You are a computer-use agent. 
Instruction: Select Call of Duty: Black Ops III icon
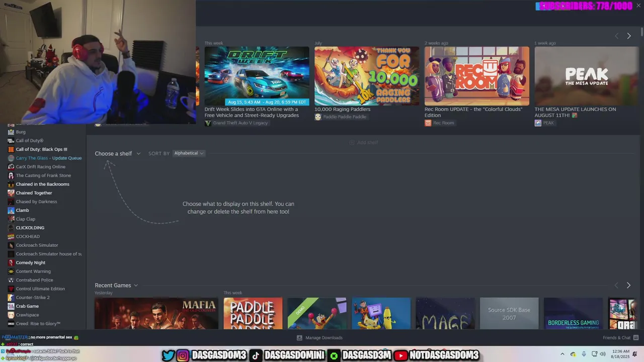(x=11, y=149)
